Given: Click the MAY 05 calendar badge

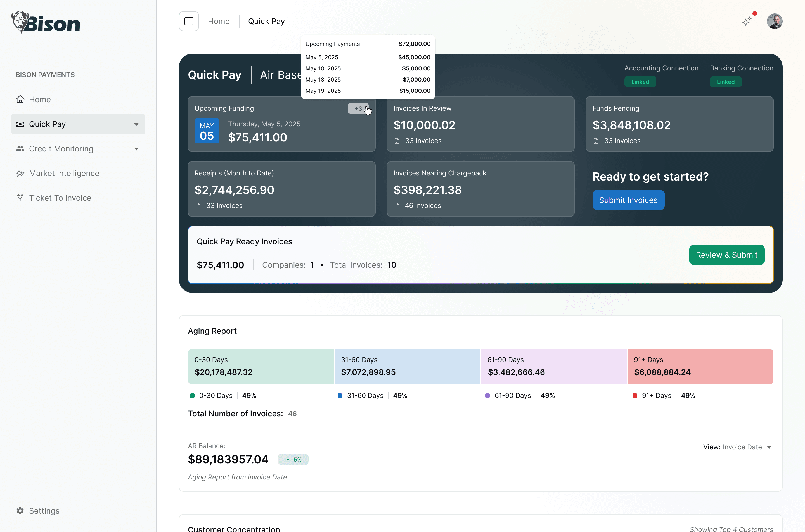Looking at the screenshot, I should click(x=207, y=131).
